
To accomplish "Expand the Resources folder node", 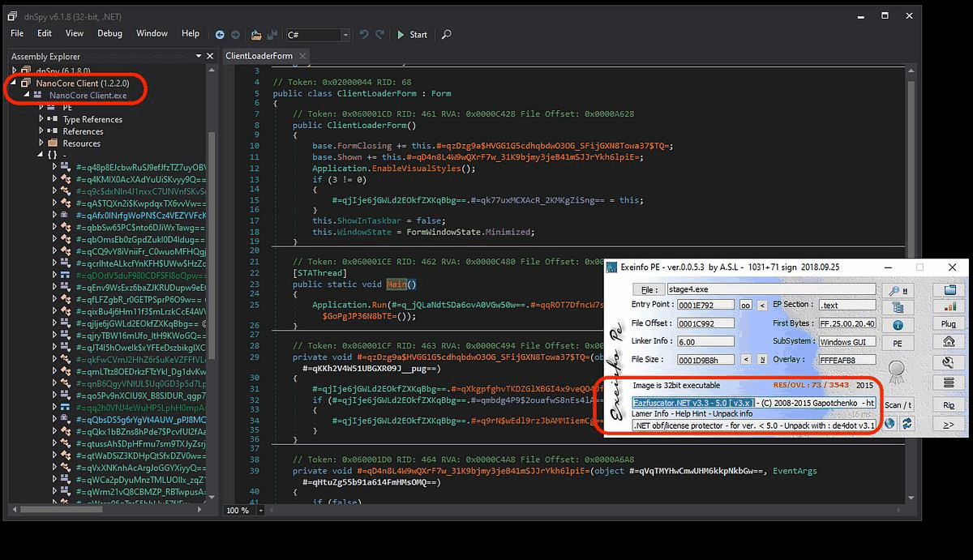I will pos(41,143).
